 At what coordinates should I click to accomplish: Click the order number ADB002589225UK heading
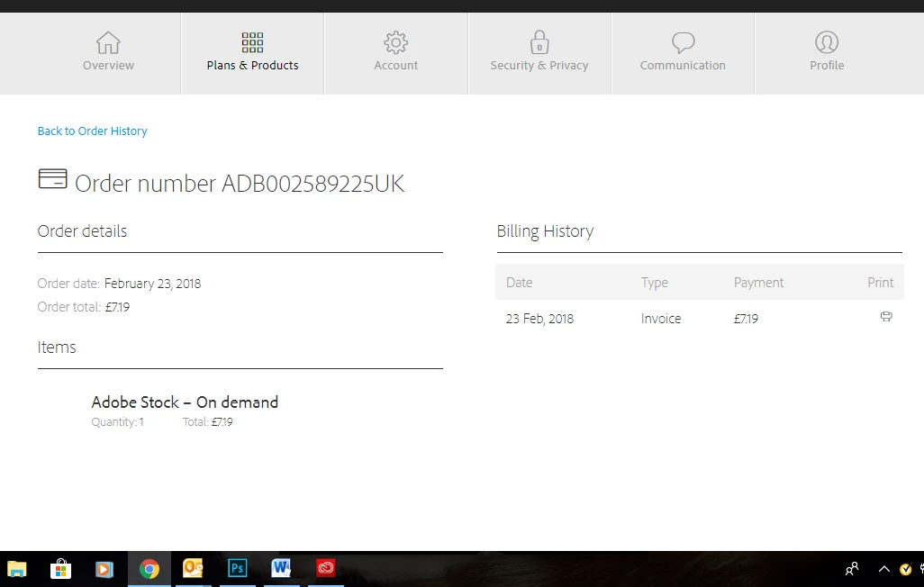[x=240, y=184]
